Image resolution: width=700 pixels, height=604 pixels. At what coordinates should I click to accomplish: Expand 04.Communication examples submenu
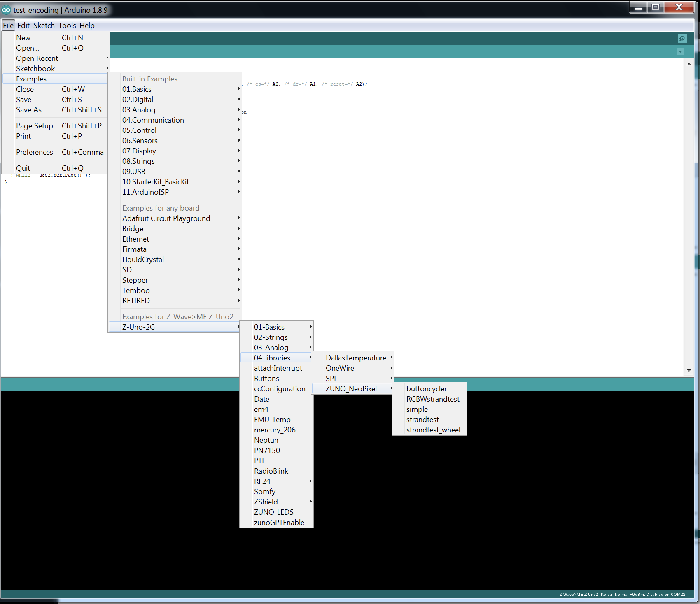coord(175,120)
